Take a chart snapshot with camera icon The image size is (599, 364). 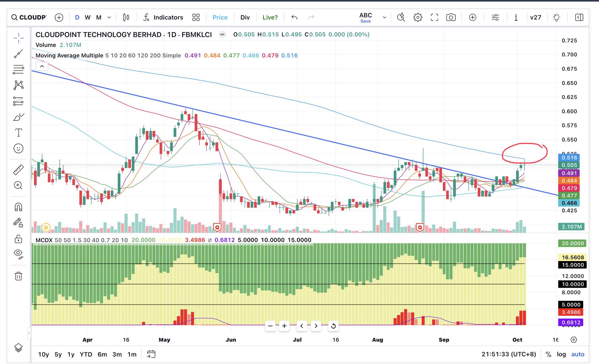tap(451, 17)
